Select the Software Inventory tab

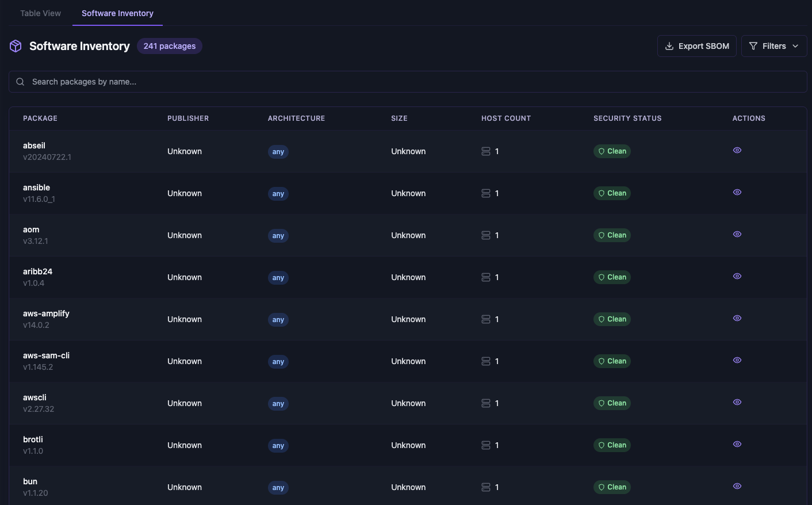[117, 13]
